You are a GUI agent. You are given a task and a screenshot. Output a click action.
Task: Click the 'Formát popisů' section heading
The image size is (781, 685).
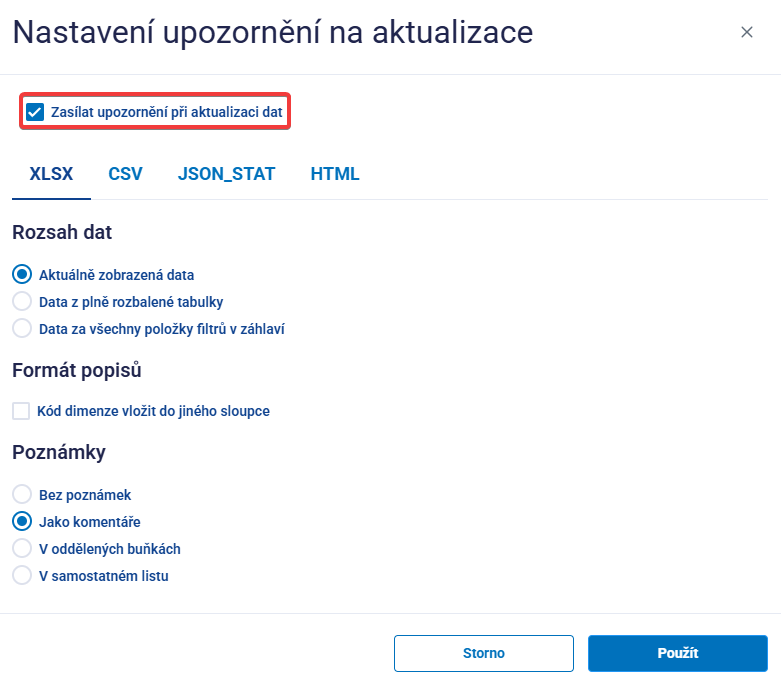coord(77,370)
